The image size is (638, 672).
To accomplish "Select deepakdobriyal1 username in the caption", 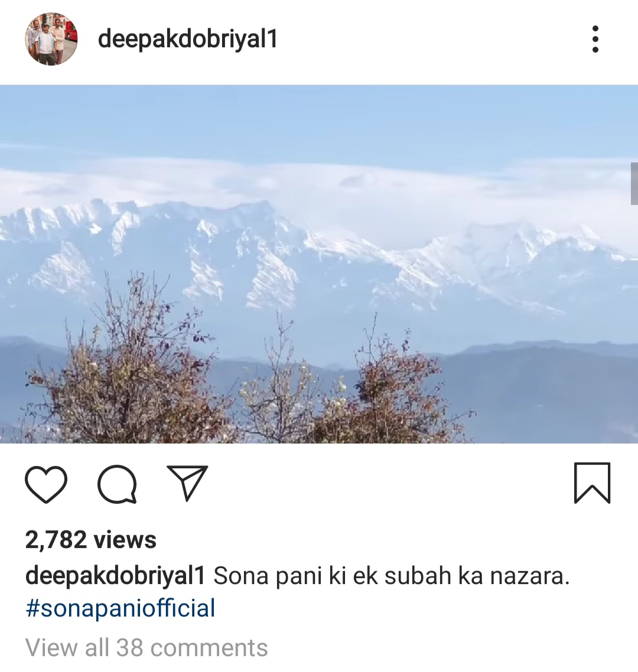I will 115,576.
